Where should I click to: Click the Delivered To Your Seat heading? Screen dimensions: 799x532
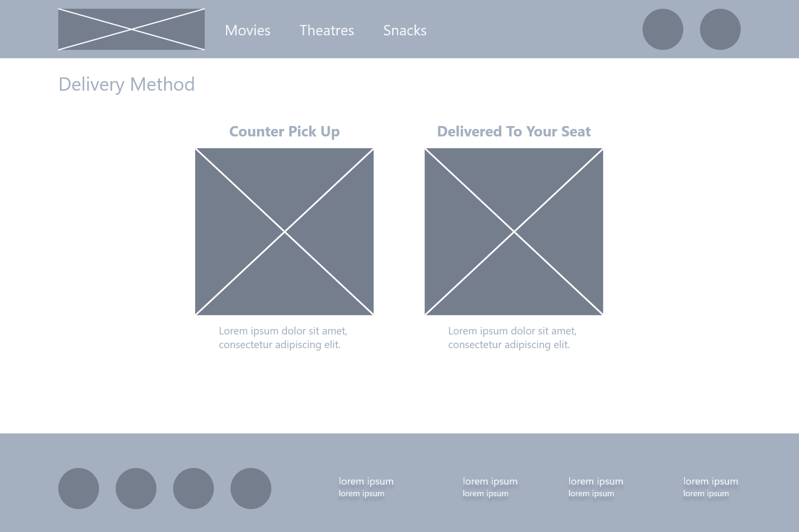click(514, 131)
